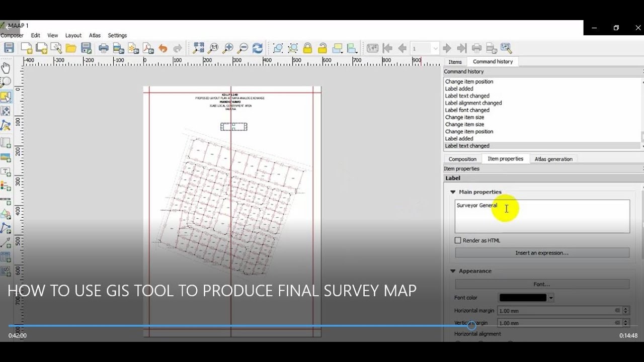Save the composer project
644x362 pixels.
(x=9, y=48)
